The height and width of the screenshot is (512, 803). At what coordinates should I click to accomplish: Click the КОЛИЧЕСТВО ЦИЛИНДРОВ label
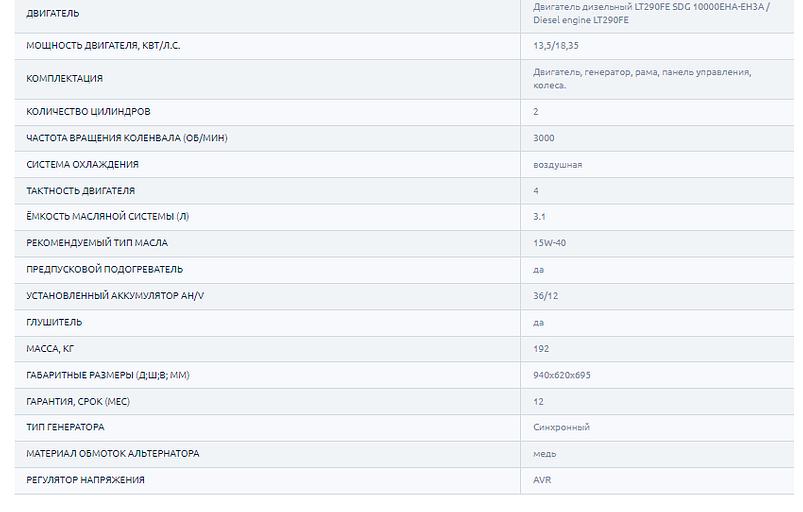(88, 112)
